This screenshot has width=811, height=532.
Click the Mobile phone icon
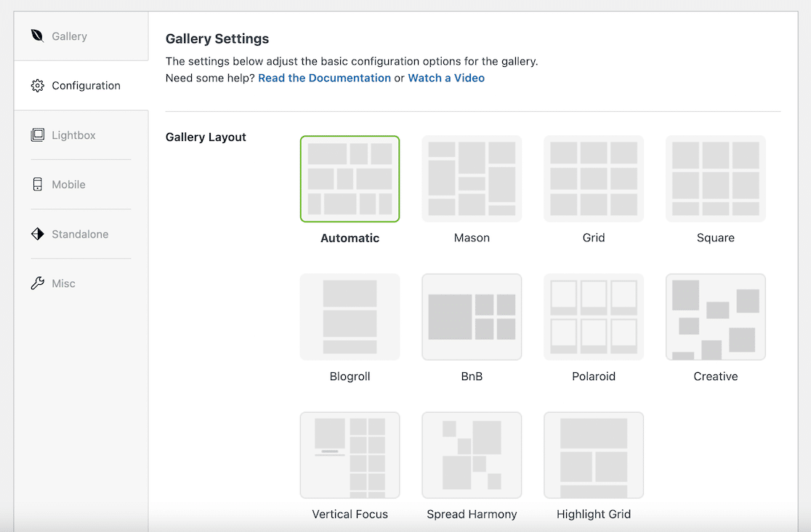(x=37, y=185)
